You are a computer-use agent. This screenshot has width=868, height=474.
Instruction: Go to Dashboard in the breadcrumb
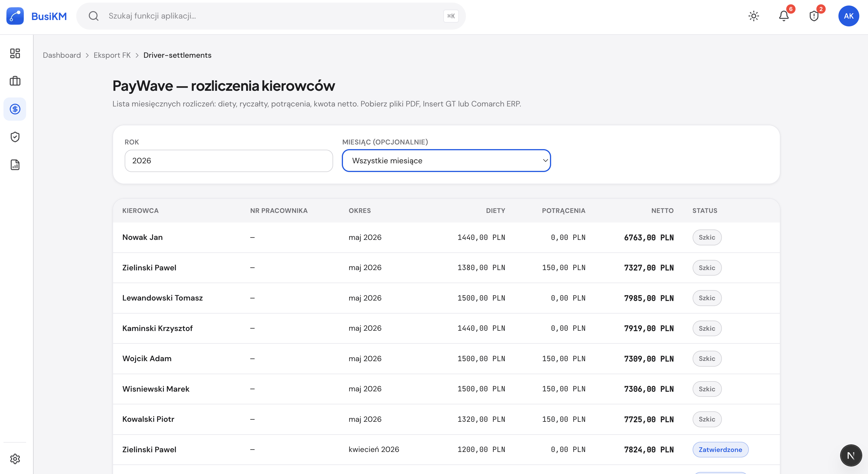pos(62,55)
